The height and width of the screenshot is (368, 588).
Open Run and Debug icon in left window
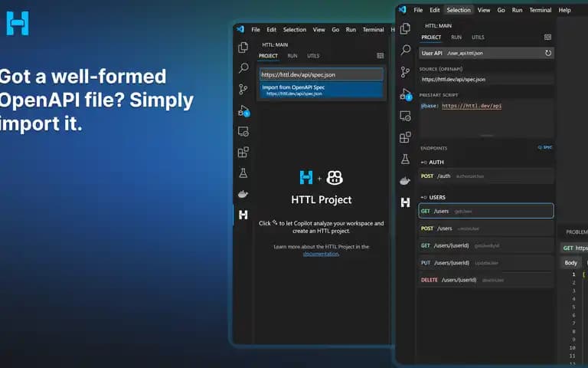click(243, 110)
